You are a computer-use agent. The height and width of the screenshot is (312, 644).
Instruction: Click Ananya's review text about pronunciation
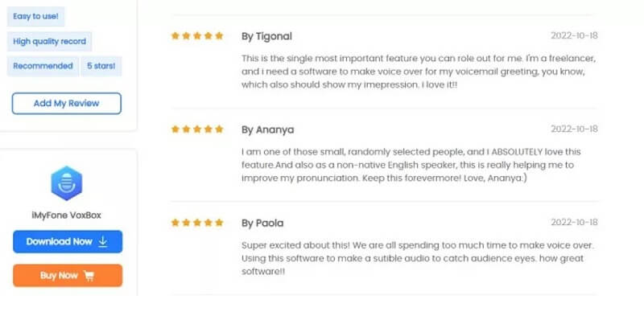click(x=411, y=165)
